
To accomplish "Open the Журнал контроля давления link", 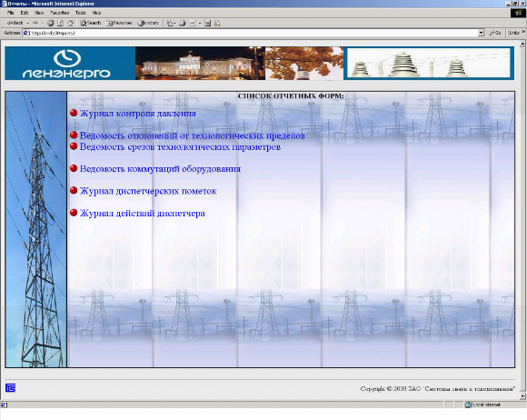I will point(138,114).
